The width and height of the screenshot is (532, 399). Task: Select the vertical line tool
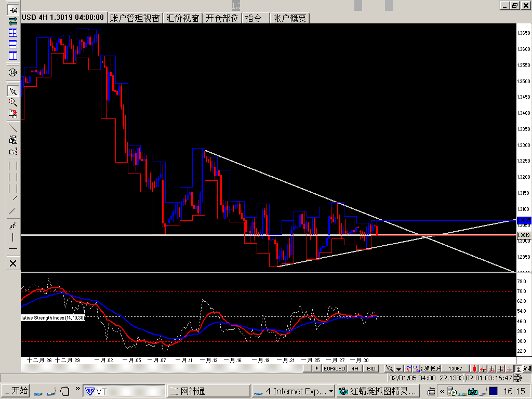pyautogui.click(x=13, y=237)
